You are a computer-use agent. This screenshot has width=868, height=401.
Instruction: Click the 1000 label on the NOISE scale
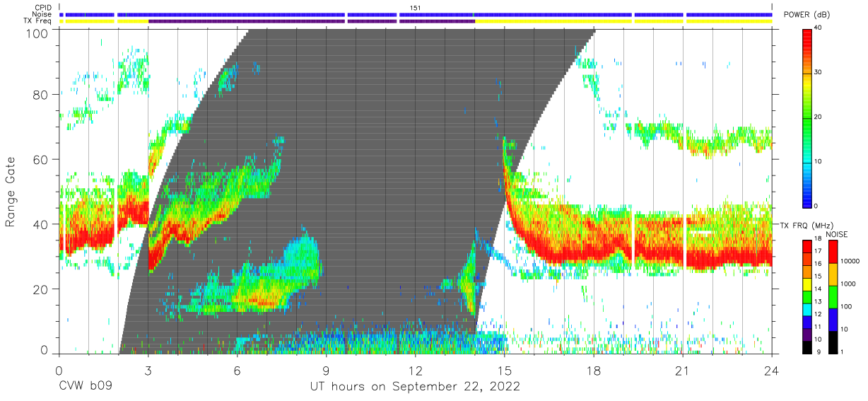click(x=850, y=284)
